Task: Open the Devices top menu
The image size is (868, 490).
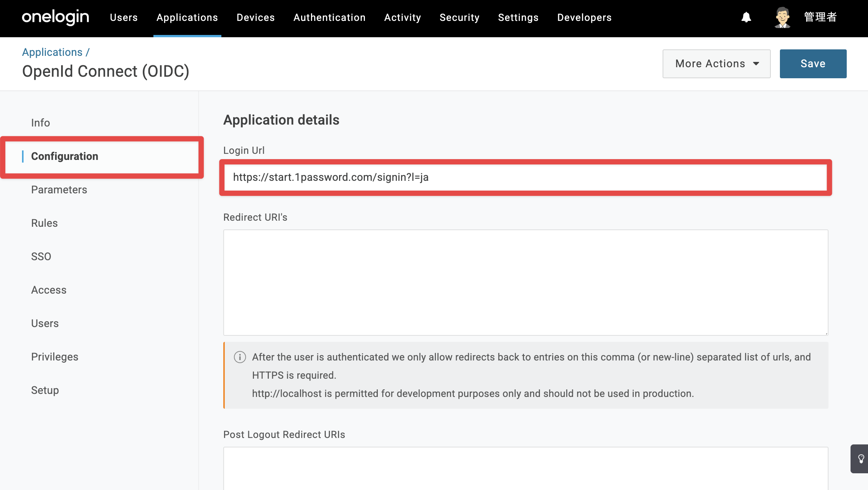Action: point(256,17)
